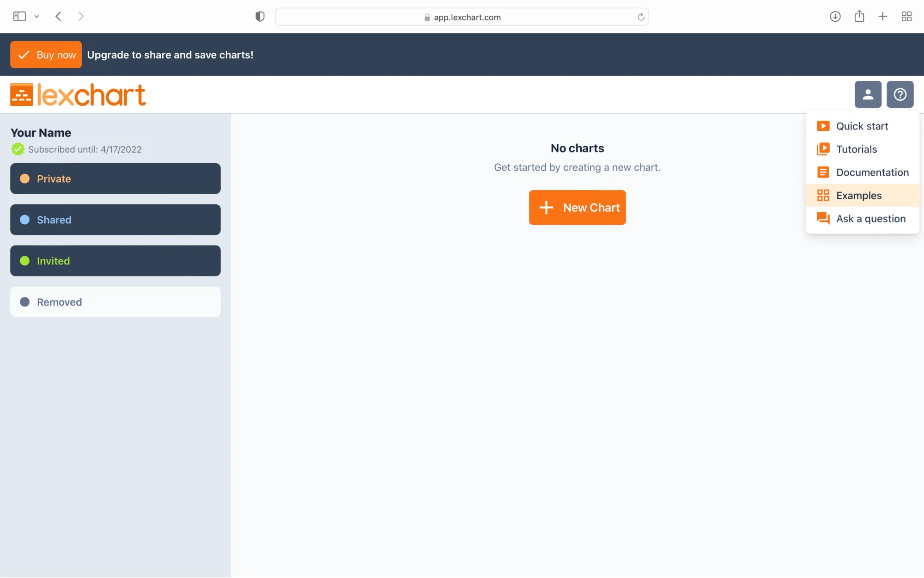Viewport: 924px width, 578px height.
Task: Select the Shared charts category
Action: pyautogui.click(x=115, y=220)
